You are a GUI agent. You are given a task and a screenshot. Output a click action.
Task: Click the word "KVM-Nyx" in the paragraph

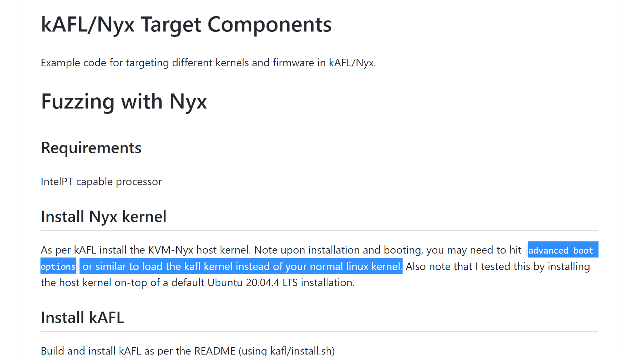(x=170, y=250)
